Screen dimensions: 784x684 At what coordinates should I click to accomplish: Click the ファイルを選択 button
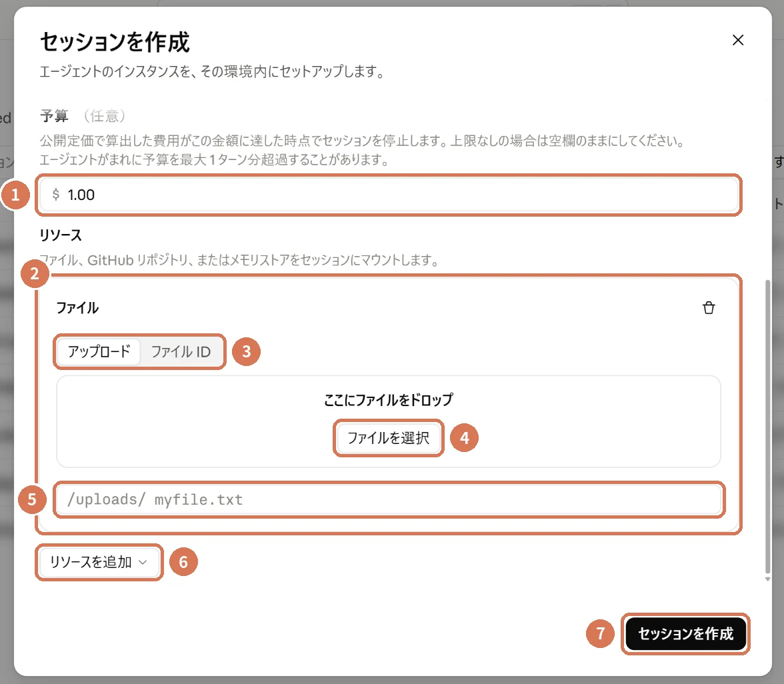389,438
